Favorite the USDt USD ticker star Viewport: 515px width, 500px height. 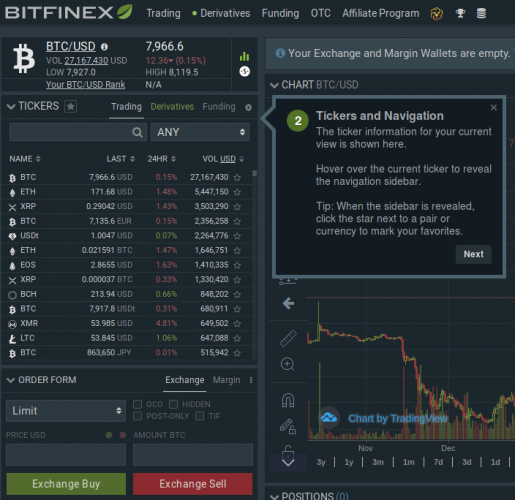tap(237, 236)
